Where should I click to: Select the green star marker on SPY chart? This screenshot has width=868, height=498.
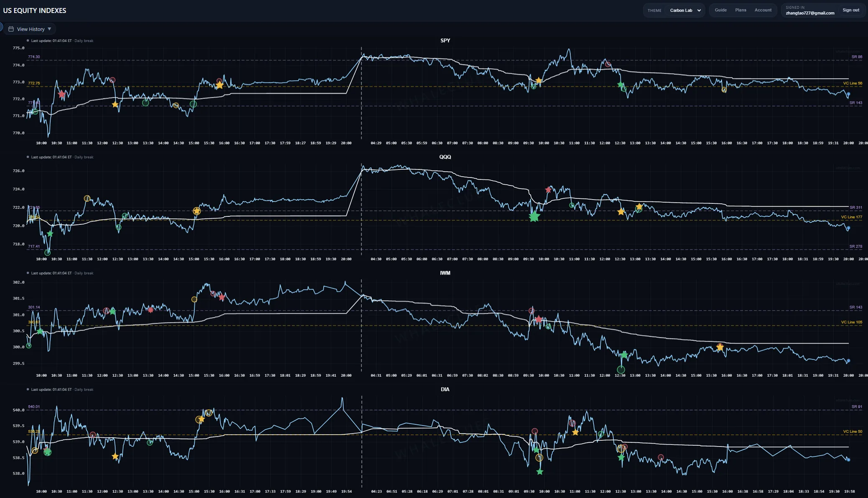pyautogui.click(x=620, y=85)
